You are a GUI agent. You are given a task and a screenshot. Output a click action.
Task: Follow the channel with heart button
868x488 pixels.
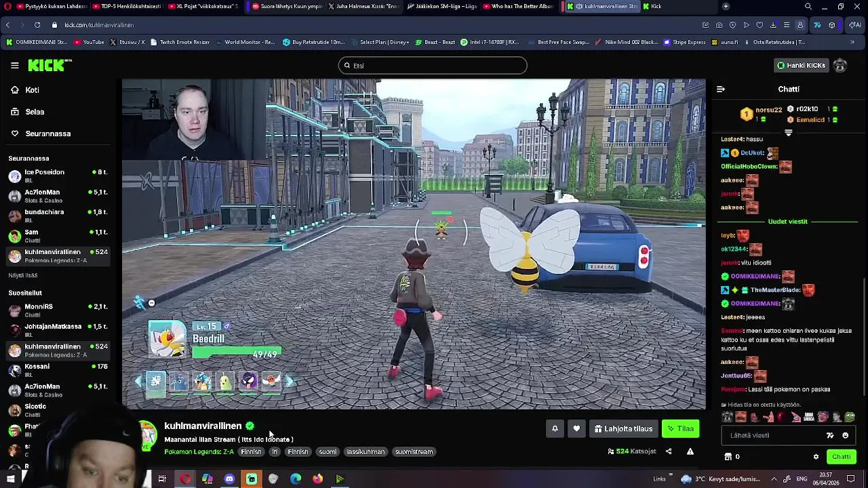coord(576,428)
